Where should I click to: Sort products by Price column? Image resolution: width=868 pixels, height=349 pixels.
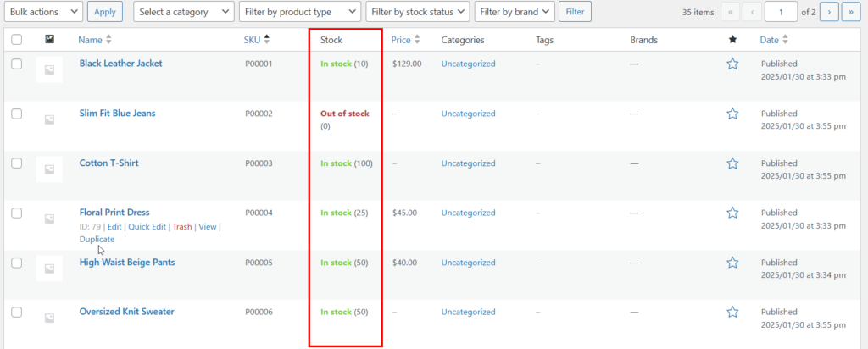coord(405,40)
